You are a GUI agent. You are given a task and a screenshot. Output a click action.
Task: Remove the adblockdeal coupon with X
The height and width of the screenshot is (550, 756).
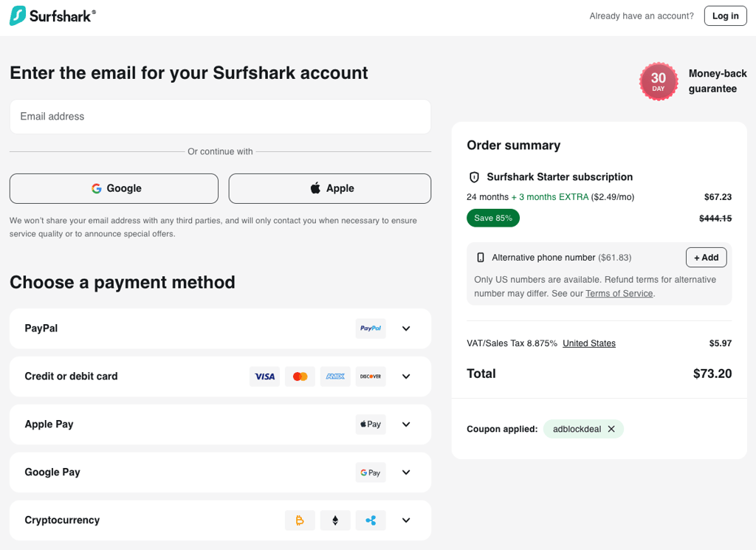pyautogui.click(x=611, y=429)
